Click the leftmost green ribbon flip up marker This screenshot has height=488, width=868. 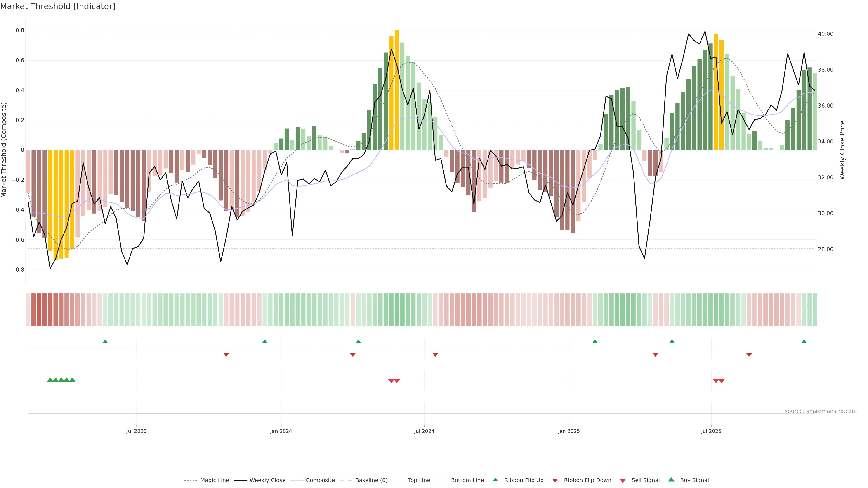click(x=105, y=342)
